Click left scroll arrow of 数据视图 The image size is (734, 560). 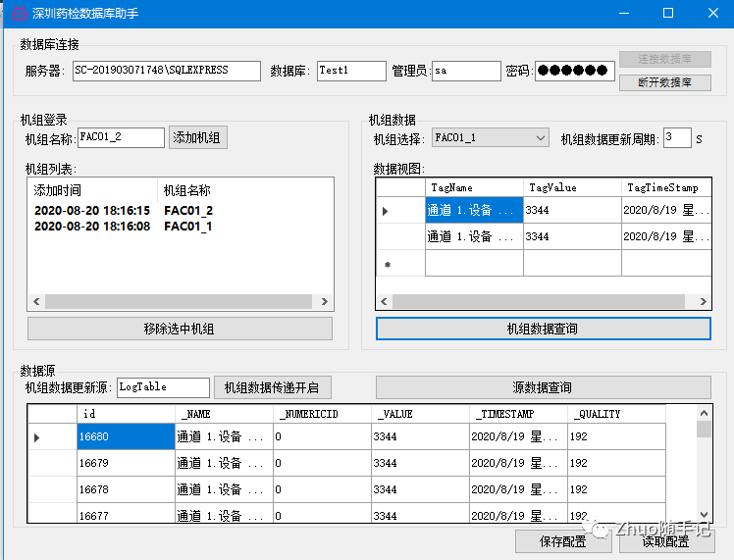pos(385,302)
